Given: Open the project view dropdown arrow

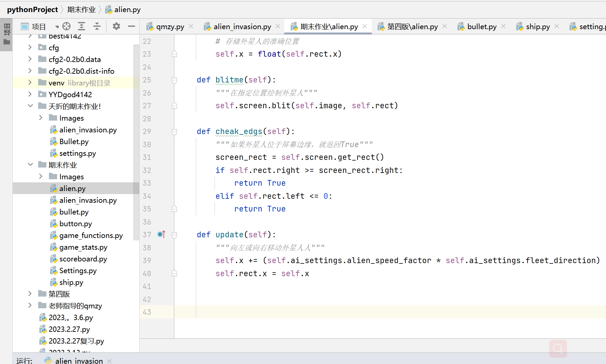Looking at the screenshot, I should pyautogui.click(x=57, y=26).
